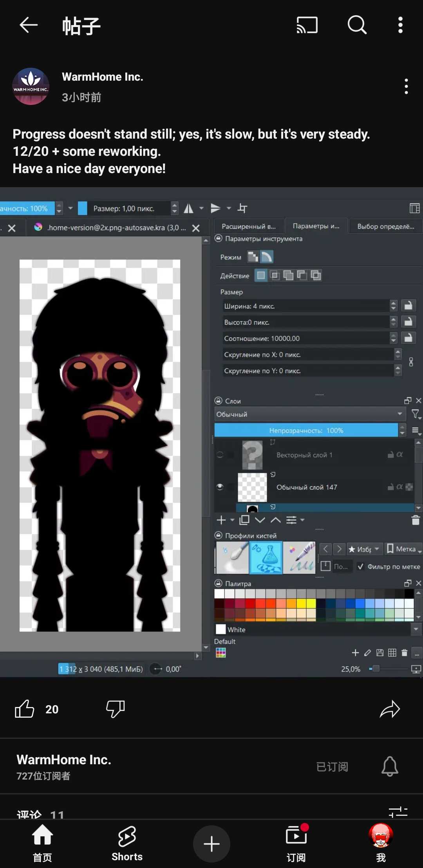Select the replace selection action icon
The image size is (423, 868).
click(x=261, y=275)
